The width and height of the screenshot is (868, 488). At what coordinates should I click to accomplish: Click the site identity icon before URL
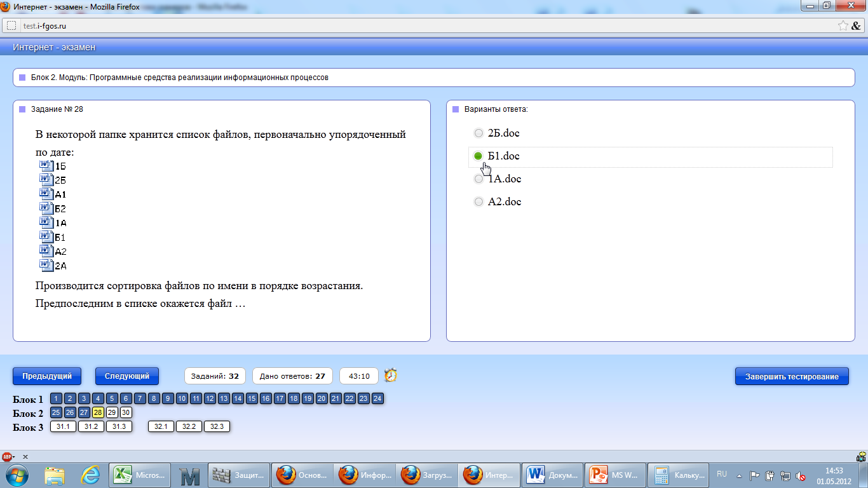[x=11, y=26]
